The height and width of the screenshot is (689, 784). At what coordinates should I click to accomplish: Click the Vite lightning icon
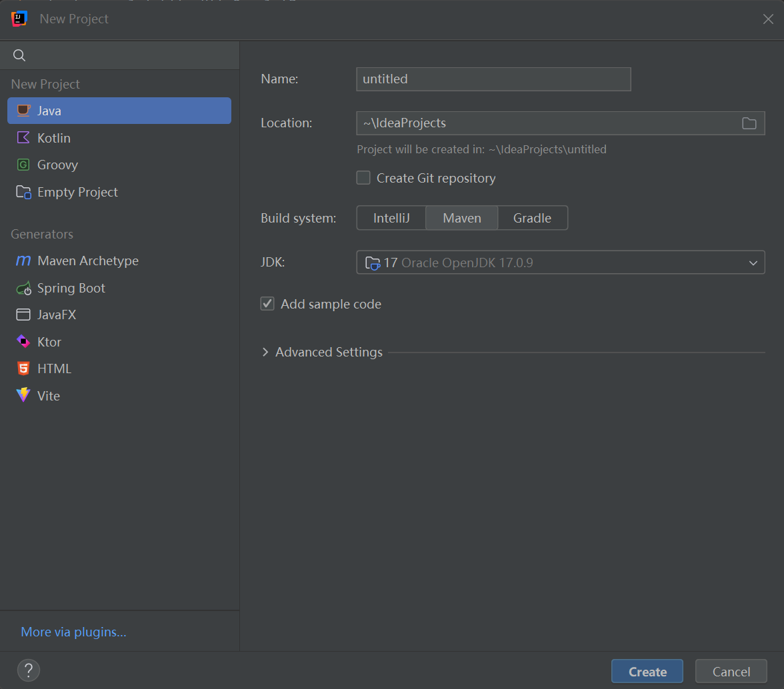coord(23,395)
